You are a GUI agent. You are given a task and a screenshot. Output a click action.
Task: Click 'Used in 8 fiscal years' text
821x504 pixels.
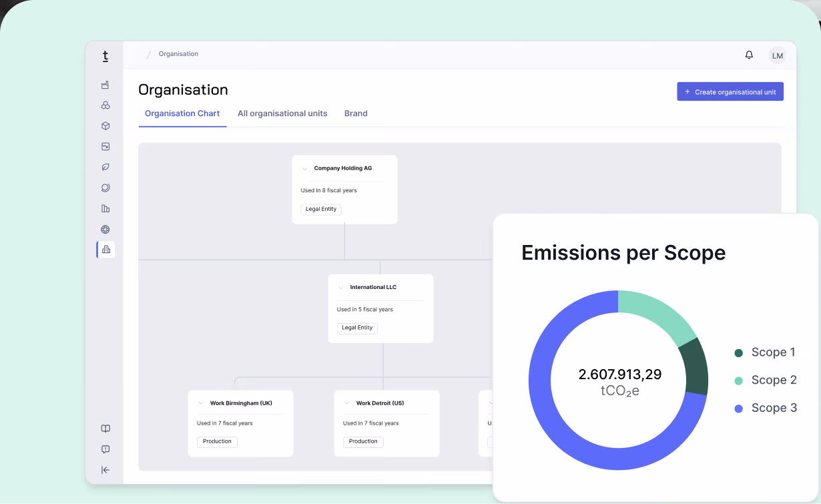(329, 191)
